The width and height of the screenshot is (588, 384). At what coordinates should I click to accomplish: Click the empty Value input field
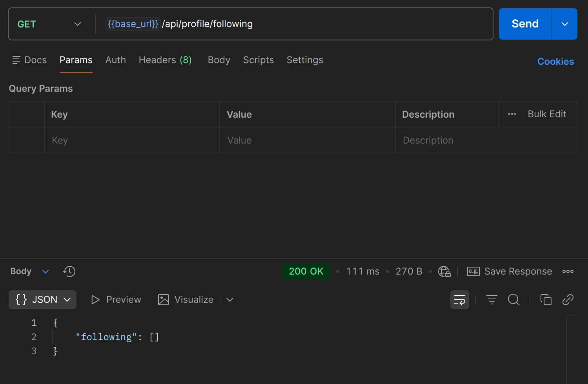pos(307,140)
